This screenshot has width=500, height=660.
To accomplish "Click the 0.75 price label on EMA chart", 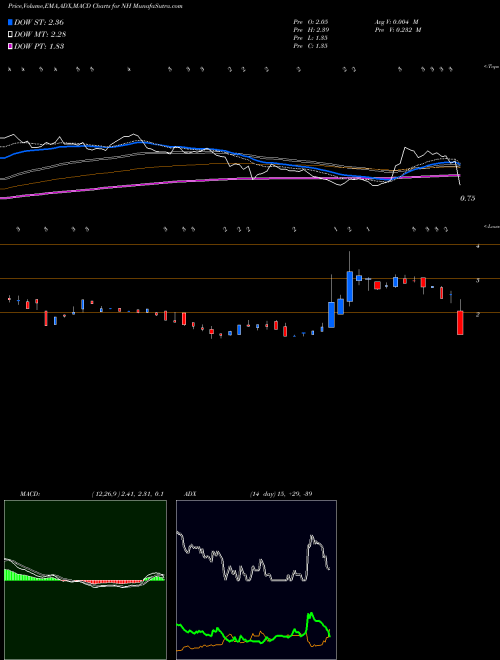I will point(468,198).
